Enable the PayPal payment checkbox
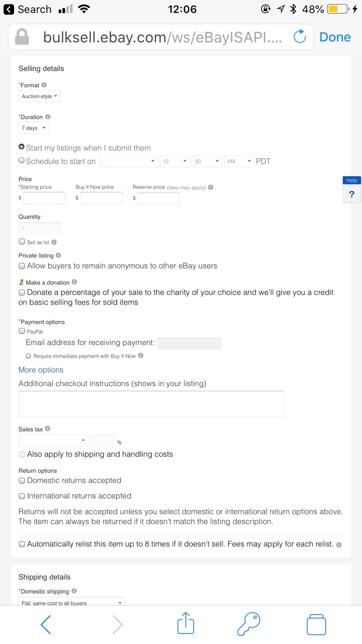The image size is (362, 644). point(22,331)
